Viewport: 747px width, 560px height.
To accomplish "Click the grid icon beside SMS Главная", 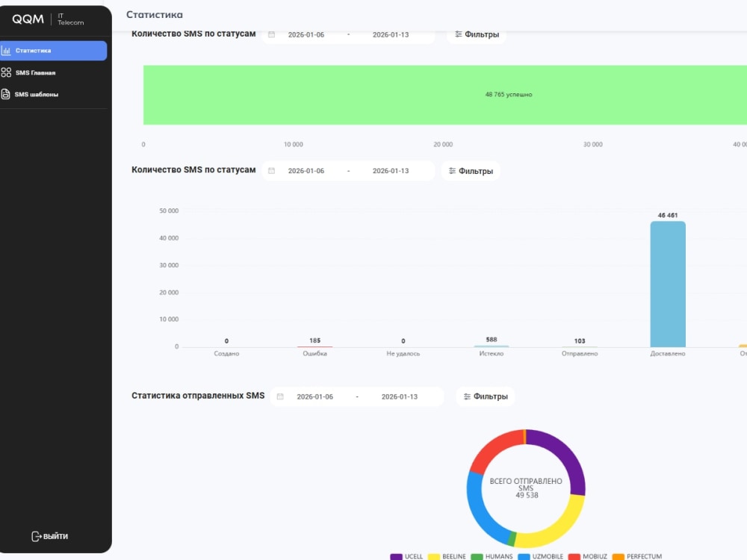I will click(x=6, y=72).
